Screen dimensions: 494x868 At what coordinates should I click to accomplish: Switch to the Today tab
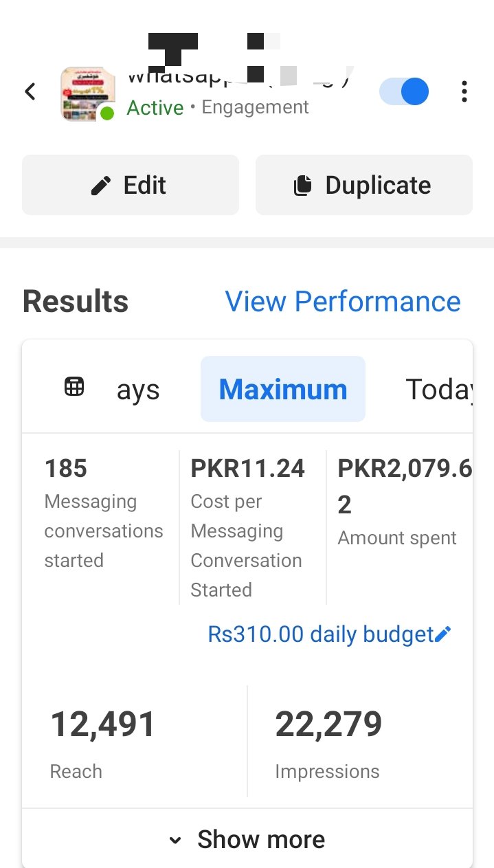[438, 390]
